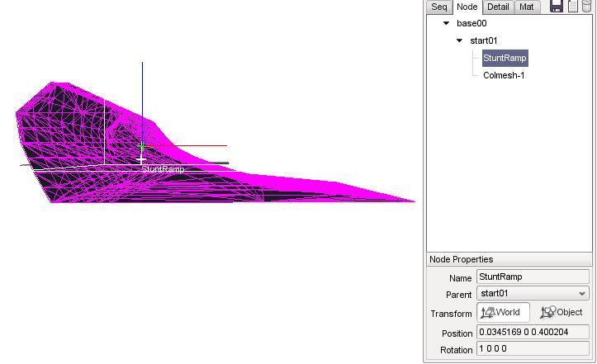Select the Node tab
The image size is (597, 364).
pos(467,7)
